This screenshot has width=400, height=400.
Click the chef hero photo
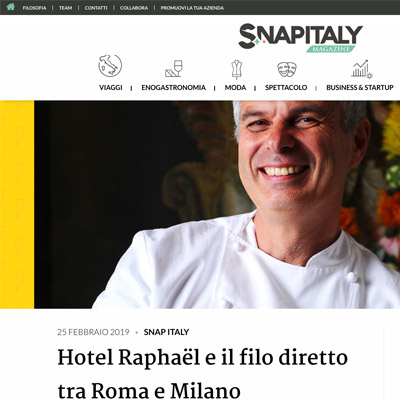click(x=217, y=204)
